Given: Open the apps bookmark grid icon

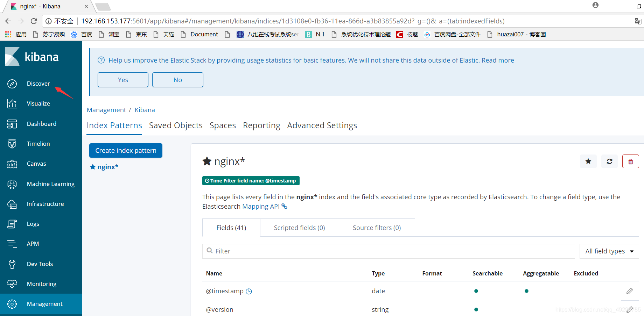Looking at the screenshot, I should 8,34.
